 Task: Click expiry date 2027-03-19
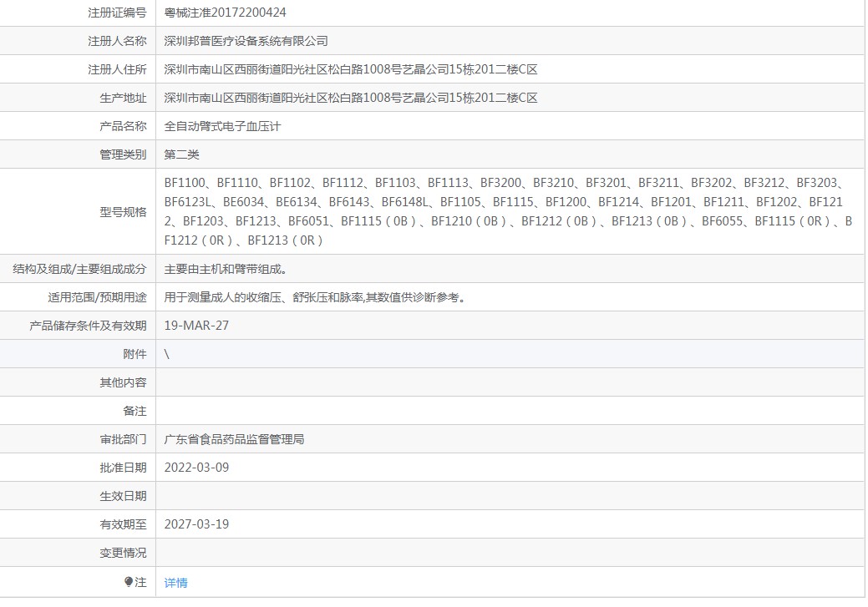pyautogui.click(x=196, y=524)
